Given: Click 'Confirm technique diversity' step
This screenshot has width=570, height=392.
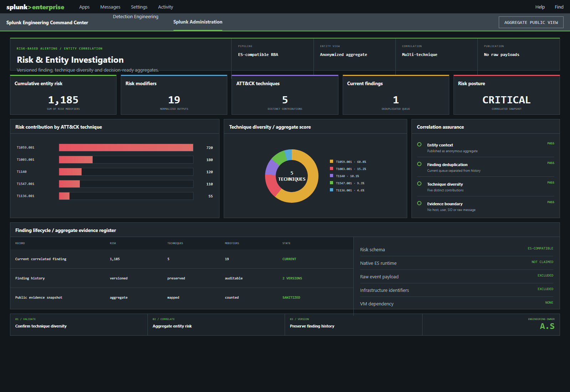Looking at the screenshot, I should click(x=41, y=326).
